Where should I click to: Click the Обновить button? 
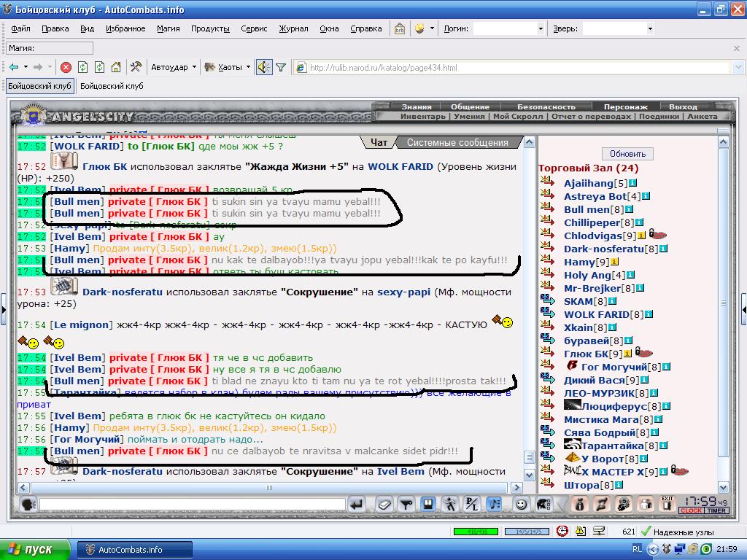coord(627,154)
